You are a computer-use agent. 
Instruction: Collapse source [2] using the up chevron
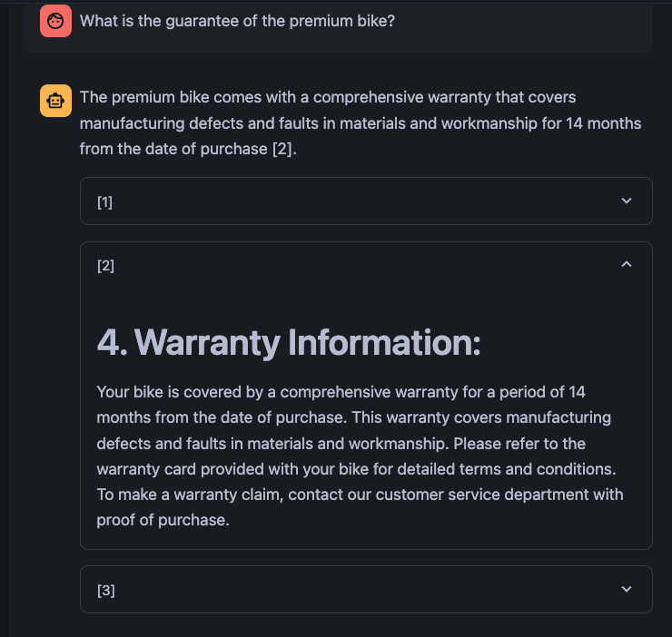[x=627, y=264]
